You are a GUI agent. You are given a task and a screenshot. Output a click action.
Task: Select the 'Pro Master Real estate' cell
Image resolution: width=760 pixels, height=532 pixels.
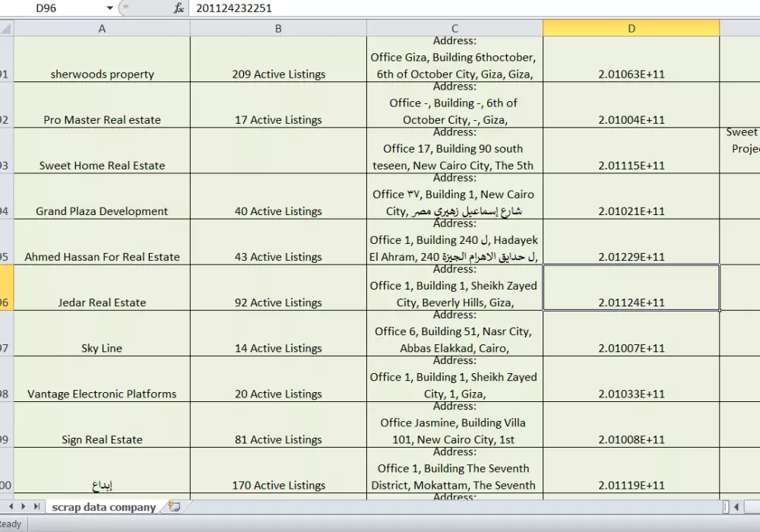click(x=102, y=105)
